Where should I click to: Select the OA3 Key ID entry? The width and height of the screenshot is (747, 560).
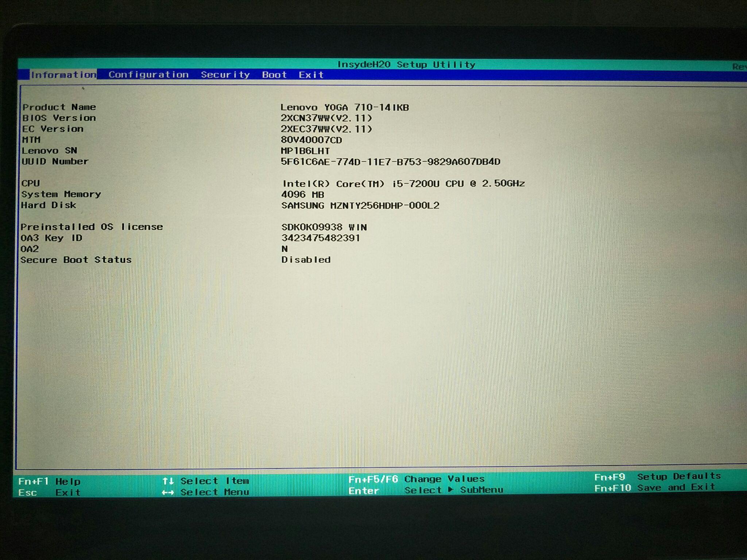pyautogui.click(x=52, y=237)
